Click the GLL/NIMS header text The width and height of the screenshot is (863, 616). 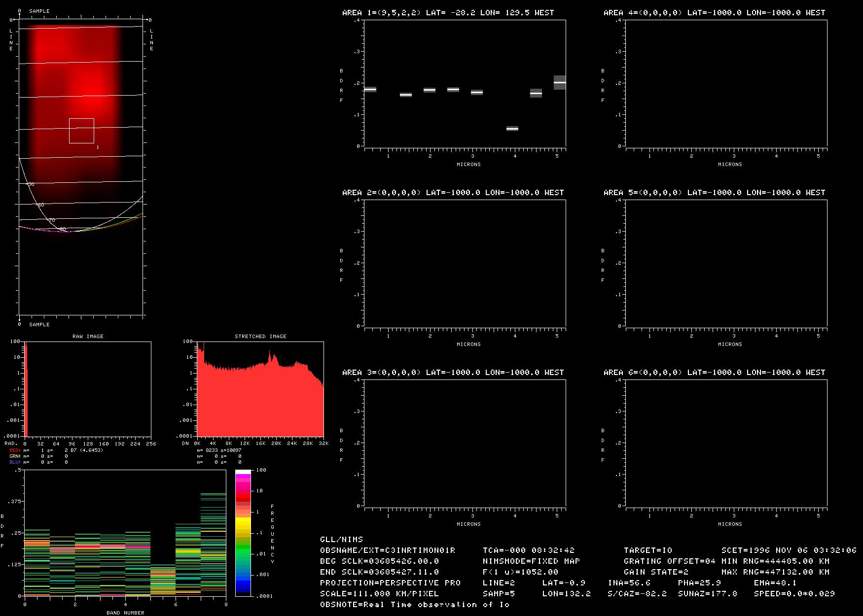(341, 539)
